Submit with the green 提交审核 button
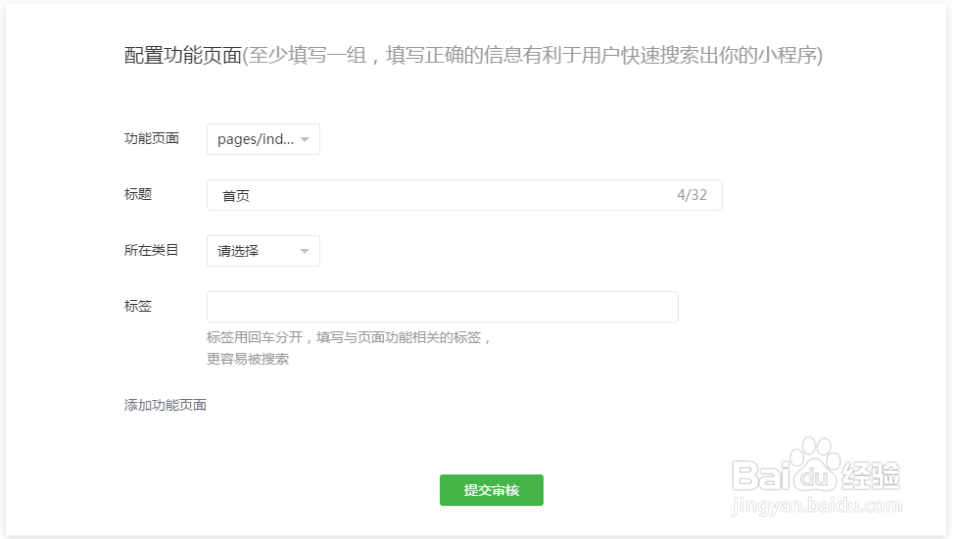The height and width of the screenshot is (539, 954). (x=492, y=490)
